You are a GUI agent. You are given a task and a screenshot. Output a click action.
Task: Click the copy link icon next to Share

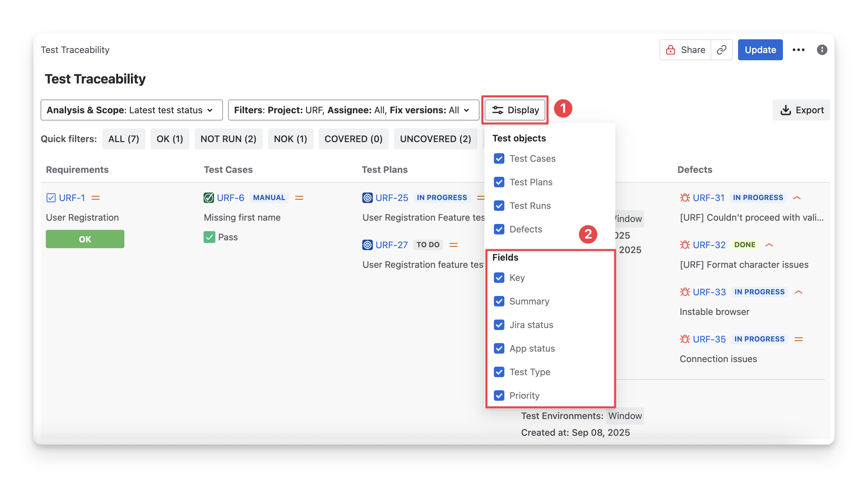point(721,50)
